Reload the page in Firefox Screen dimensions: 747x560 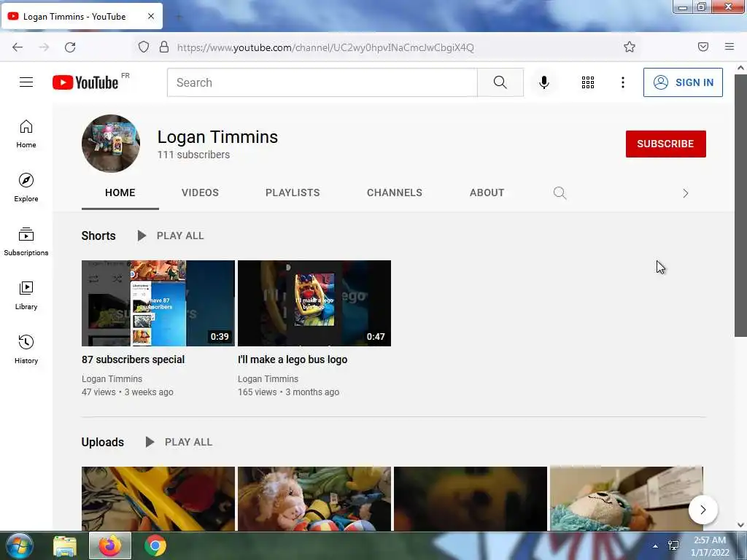70,47
